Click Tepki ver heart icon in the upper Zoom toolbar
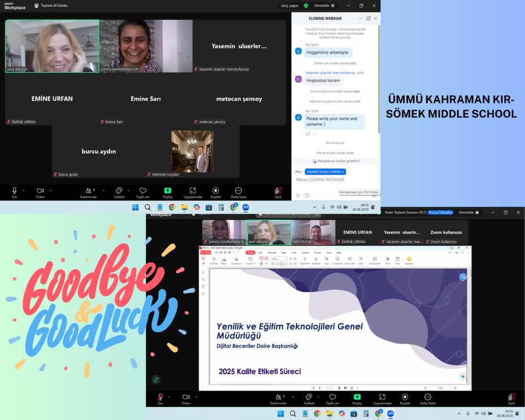The image size is (525, 420). tap(143, 191)
